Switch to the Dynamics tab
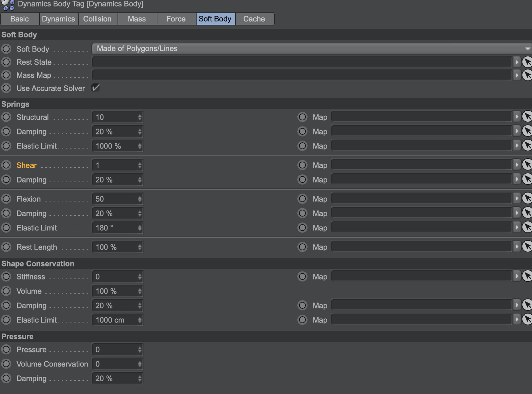This screenshot has width=532, height=394. (59, 19)
